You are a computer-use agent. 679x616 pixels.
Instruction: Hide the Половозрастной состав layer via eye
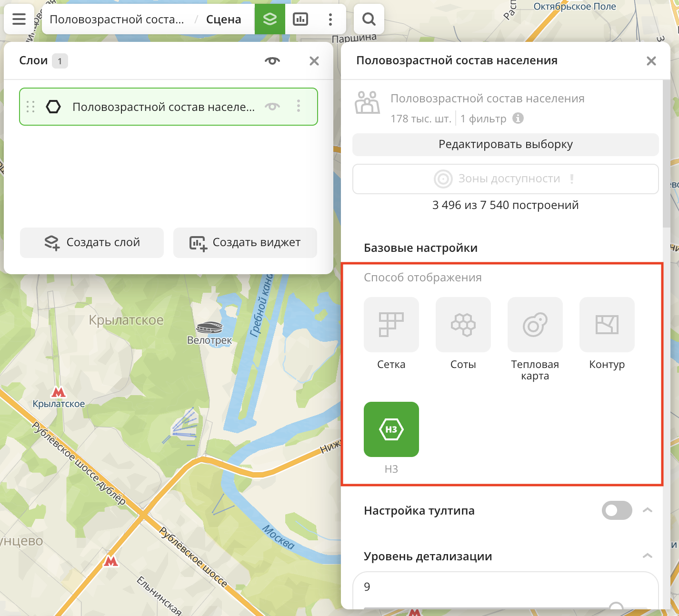click(272, 107)
